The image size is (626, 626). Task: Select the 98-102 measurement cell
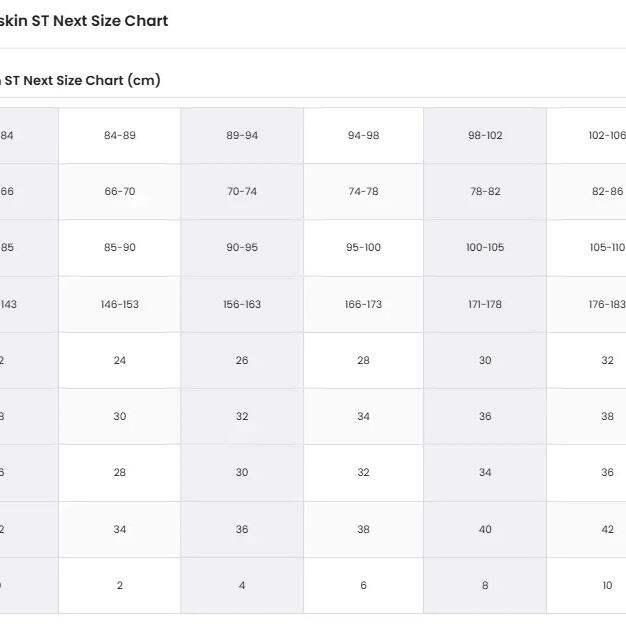click(485, 135)
